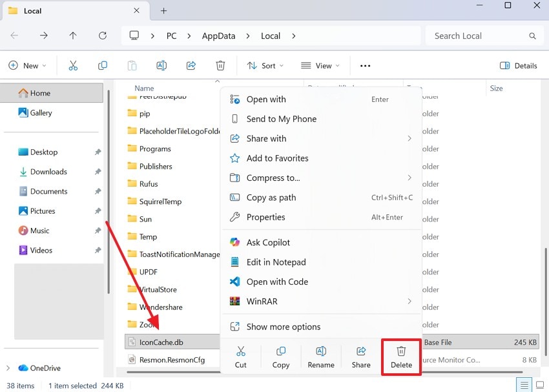Select Home in navigation pane
This screenshot has width=549, height=392.
(52, 93)
